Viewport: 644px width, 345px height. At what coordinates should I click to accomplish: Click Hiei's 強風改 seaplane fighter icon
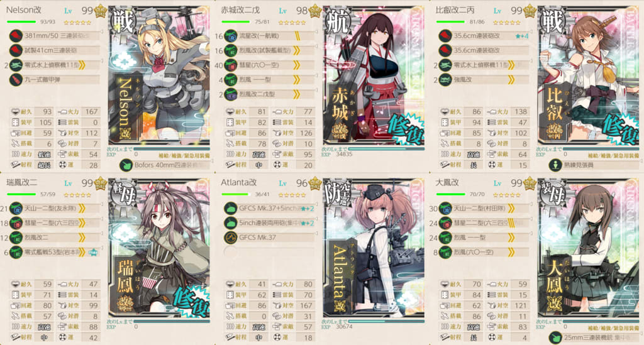(445, 79)
